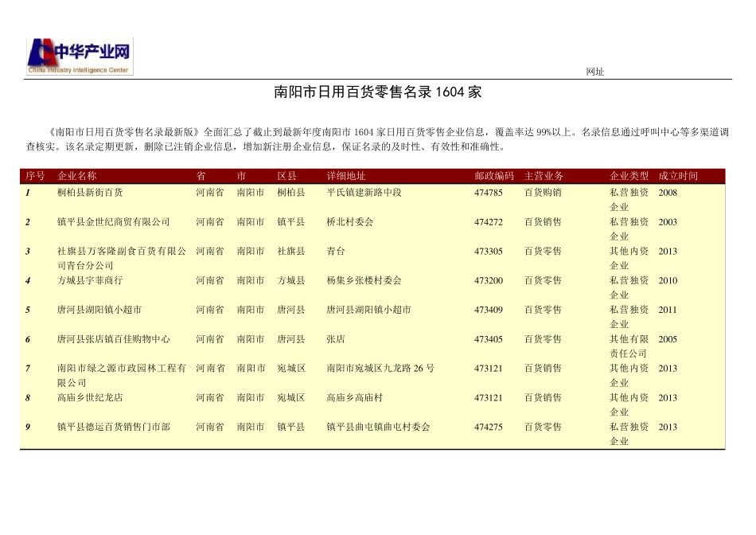756x535 pixels.
Task: Click the 序号 column header
Action: pos(35,176)
